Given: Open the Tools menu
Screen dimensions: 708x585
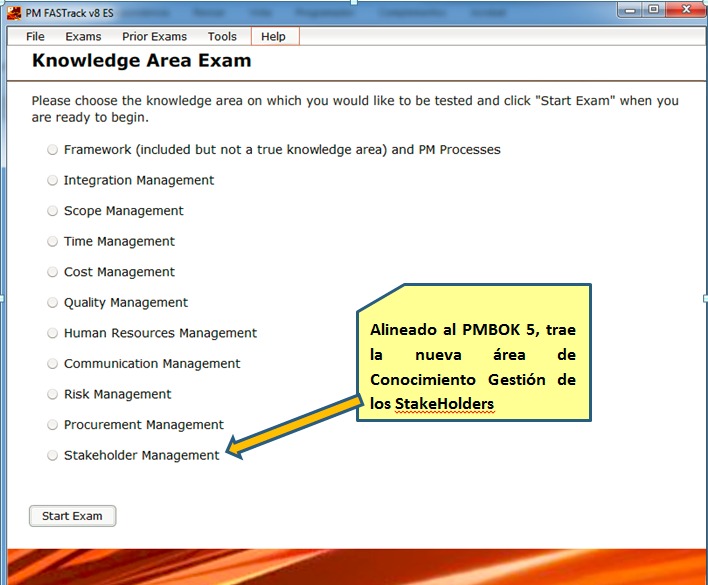Looking at the screenshot, I should coord(222,37).
